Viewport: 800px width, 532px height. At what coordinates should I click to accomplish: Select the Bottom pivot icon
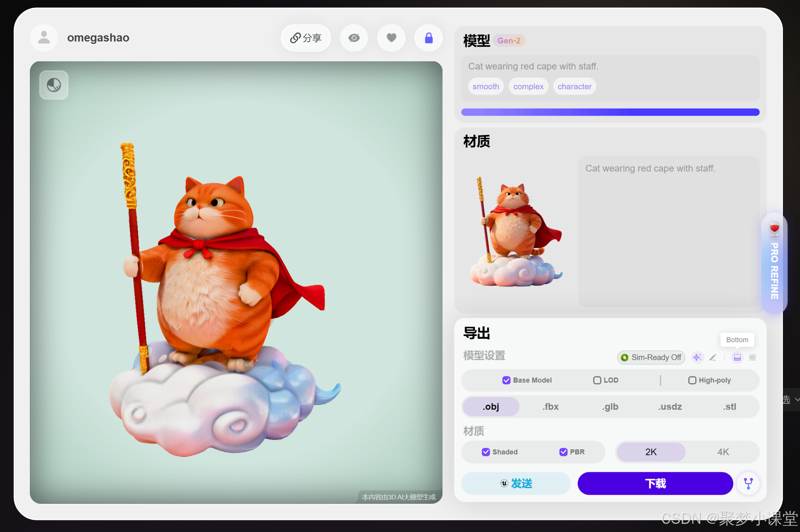[x=737, y=357]
